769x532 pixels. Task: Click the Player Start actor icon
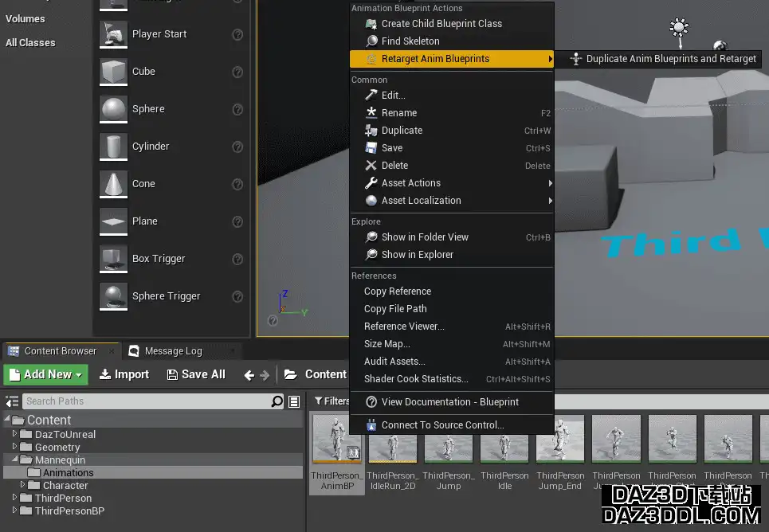click(x=113, y=33)
